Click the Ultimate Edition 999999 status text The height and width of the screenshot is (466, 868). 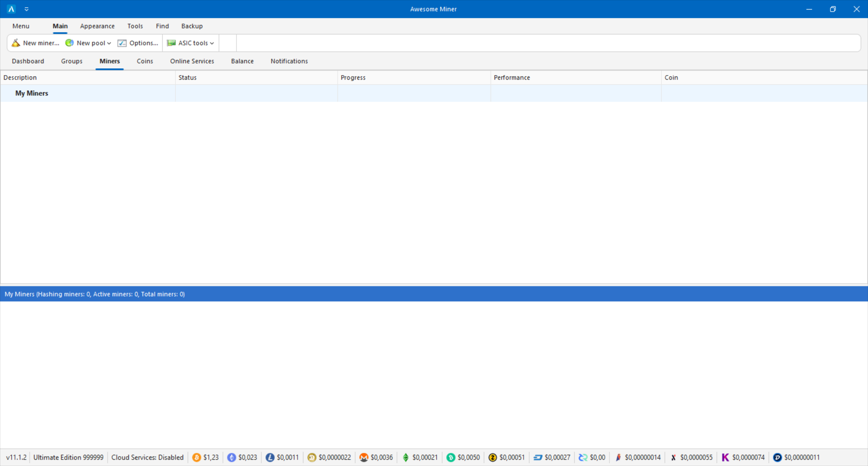pyautogui.click(x=68, y=457)
